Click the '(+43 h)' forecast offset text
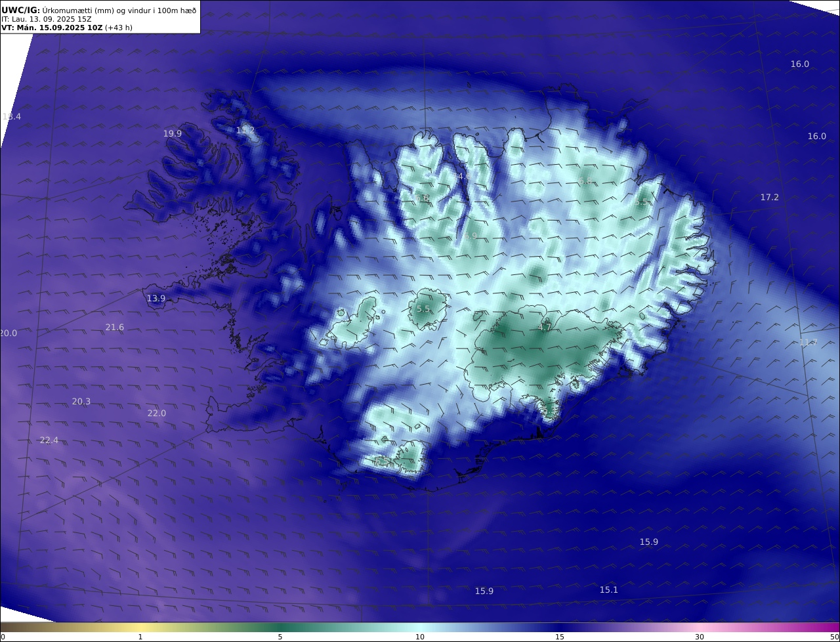 pos(119,28)
